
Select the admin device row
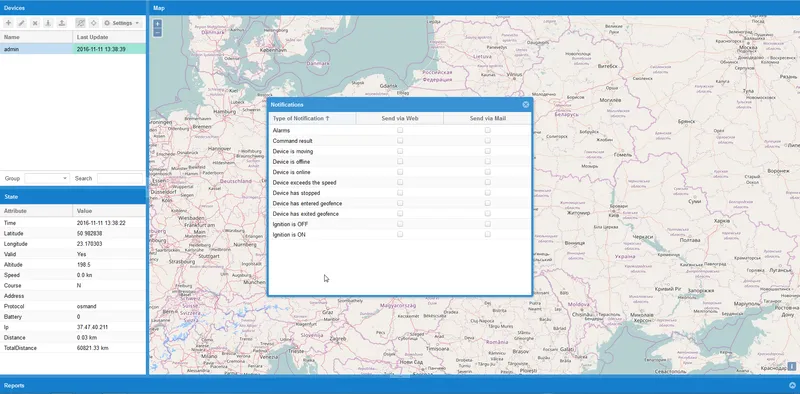click(x=73, y=50)
